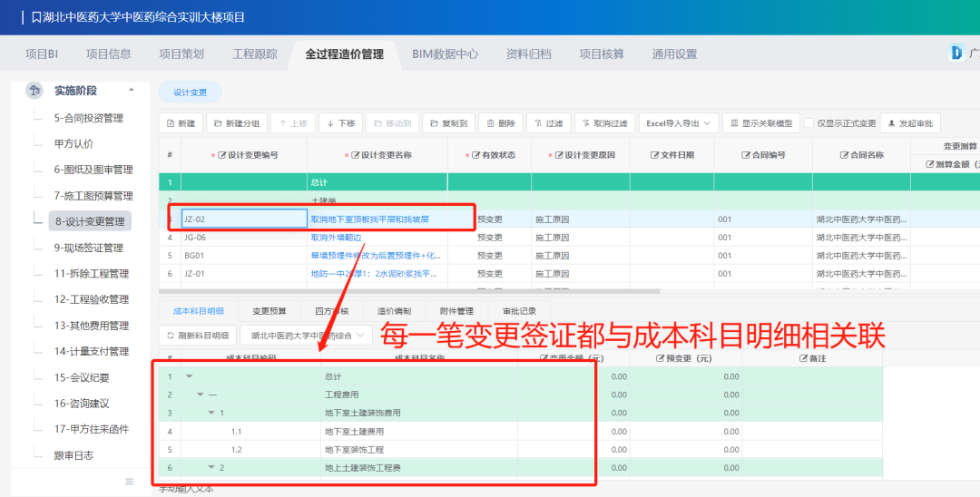Collapse the 工程费用 tree row
The height and width of the screenshot is (497, 980).
click(x=201, y=395)
